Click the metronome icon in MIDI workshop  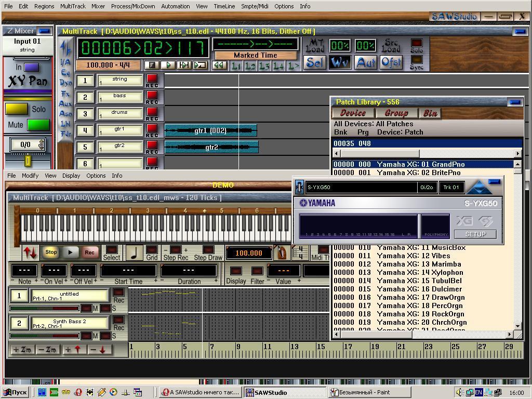click(282, 253)
